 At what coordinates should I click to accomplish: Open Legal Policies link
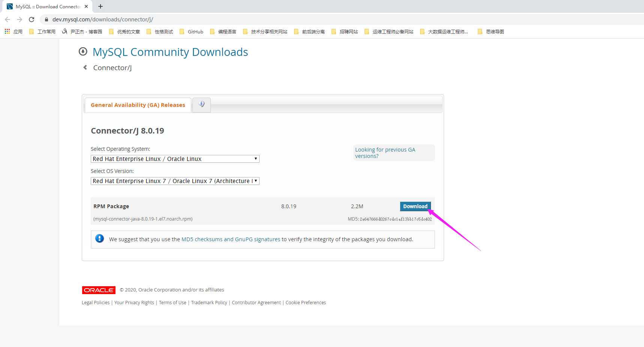tap(96, 303)
